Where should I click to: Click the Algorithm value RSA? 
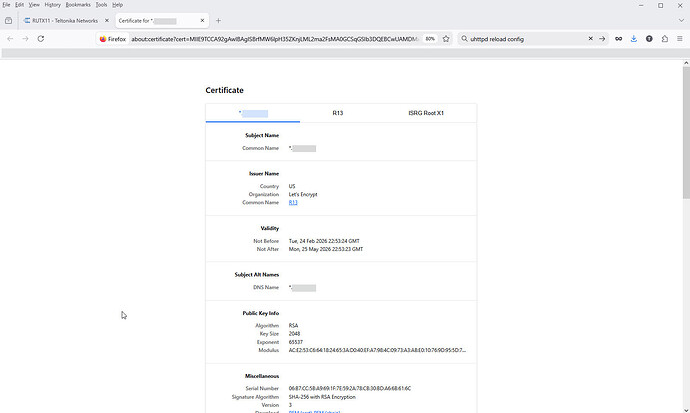pos(294,325)
